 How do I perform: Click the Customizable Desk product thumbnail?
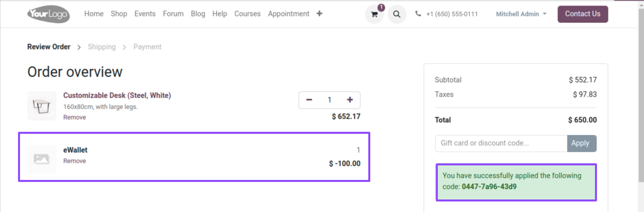[42, 106]
